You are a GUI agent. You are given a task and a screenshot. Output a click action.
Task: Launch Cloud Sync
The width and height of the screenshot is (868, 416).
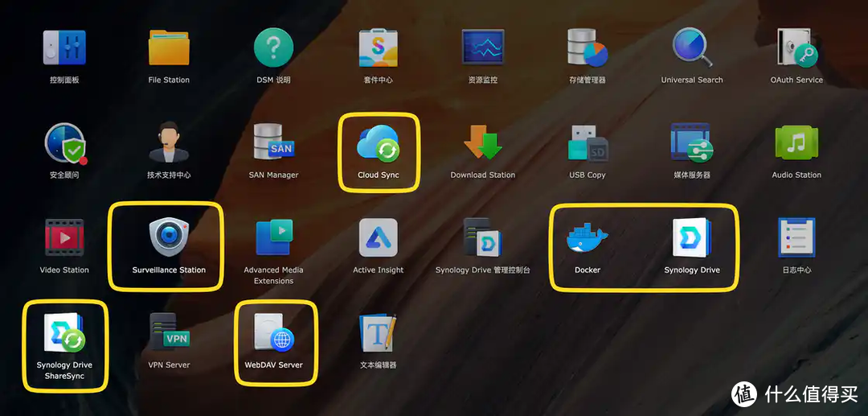point(378,143)
